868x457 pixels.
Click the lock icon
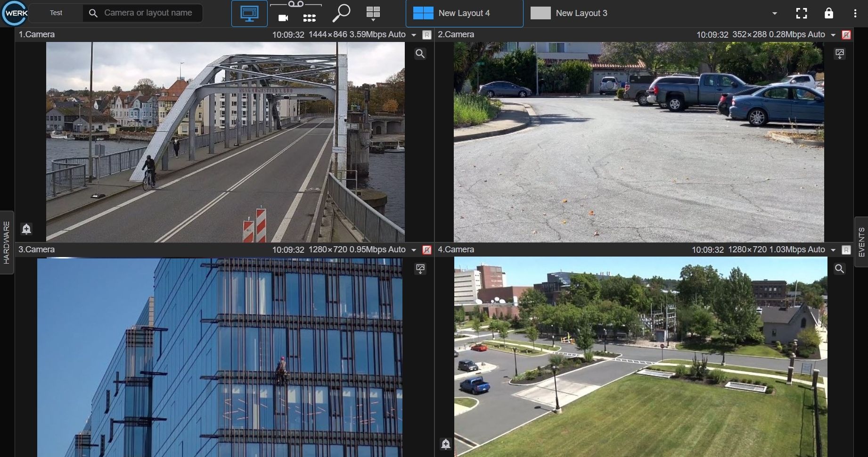coord(828,13)
